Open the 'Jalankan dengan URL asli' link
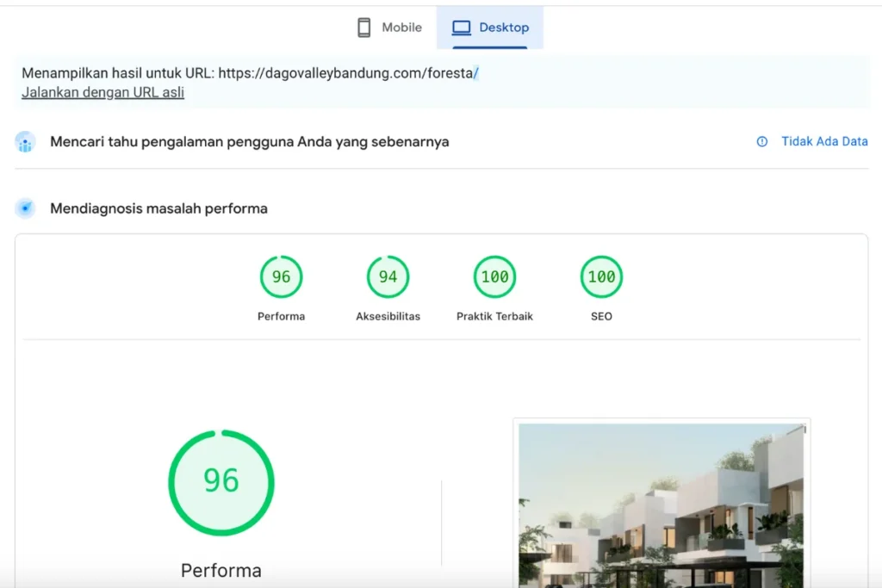 pyautogui.click(x=102, y=92)
